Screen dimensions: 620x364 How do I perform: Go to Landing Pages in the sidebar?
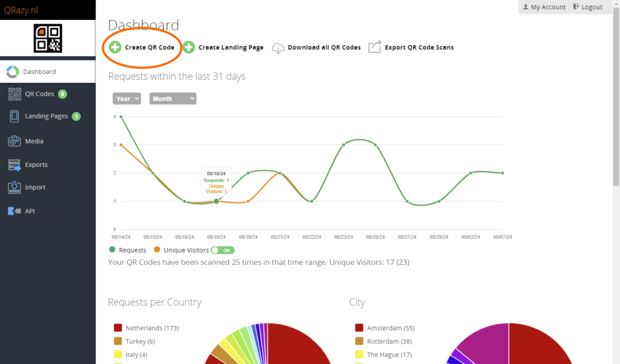pos(46,116)
